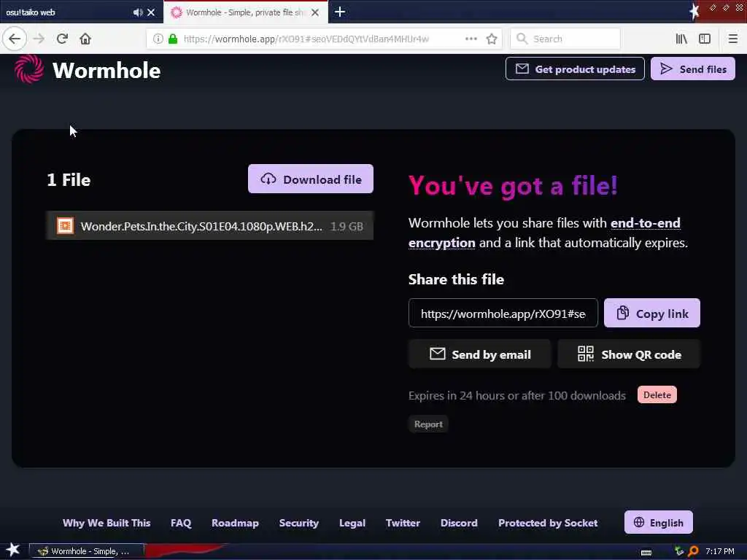The height and width of the screenshot is (560, 747).
Task: Open the FAQ footer link
Action: [x=181, y=523]
